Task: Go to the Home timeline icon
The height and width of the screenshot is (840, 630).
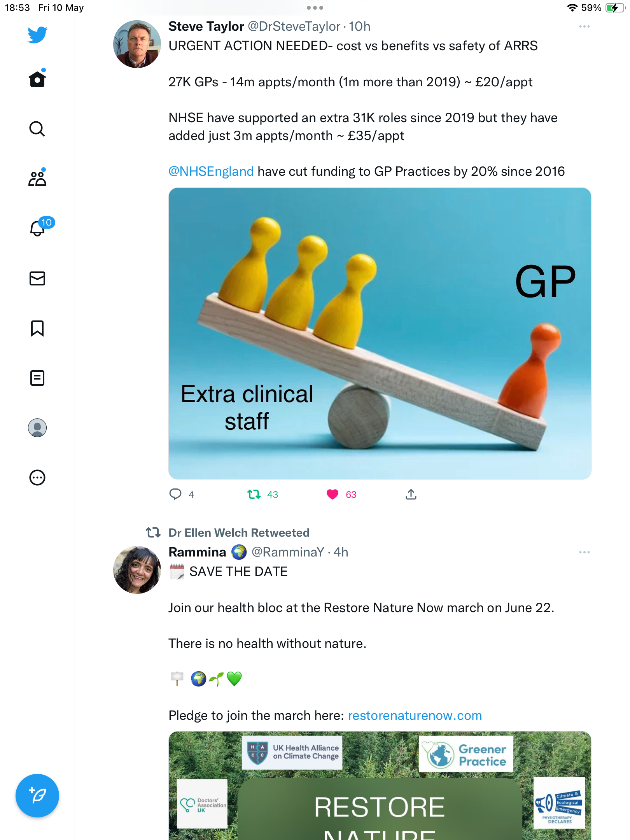Action: pyautogui.click(x=37, y=79)
